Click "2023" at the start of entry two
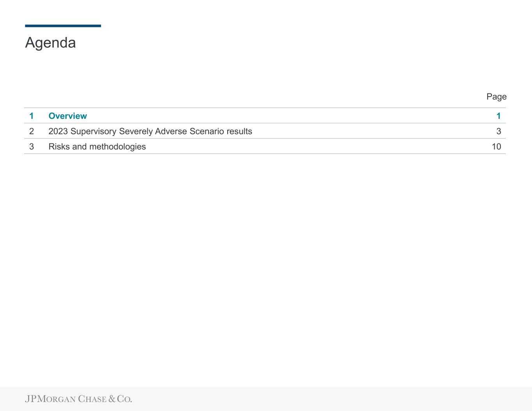Viewport: 532px width, 411px height. pos(58,131)
